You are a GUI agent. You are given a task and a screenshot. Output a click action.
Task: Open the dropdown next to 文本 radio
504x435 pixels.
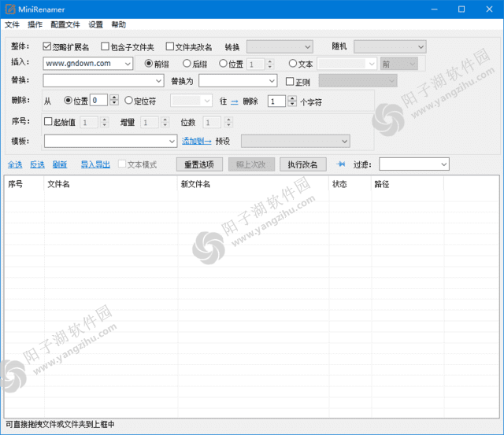(346, 64)
